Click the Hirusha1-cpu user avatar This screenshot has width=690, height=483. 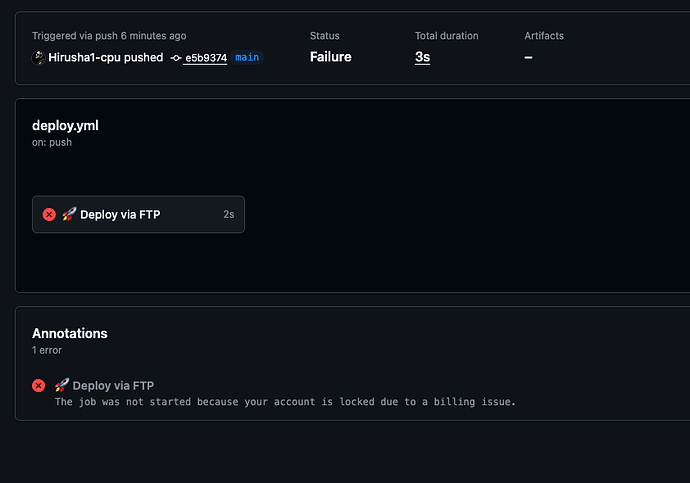(39, 58)
